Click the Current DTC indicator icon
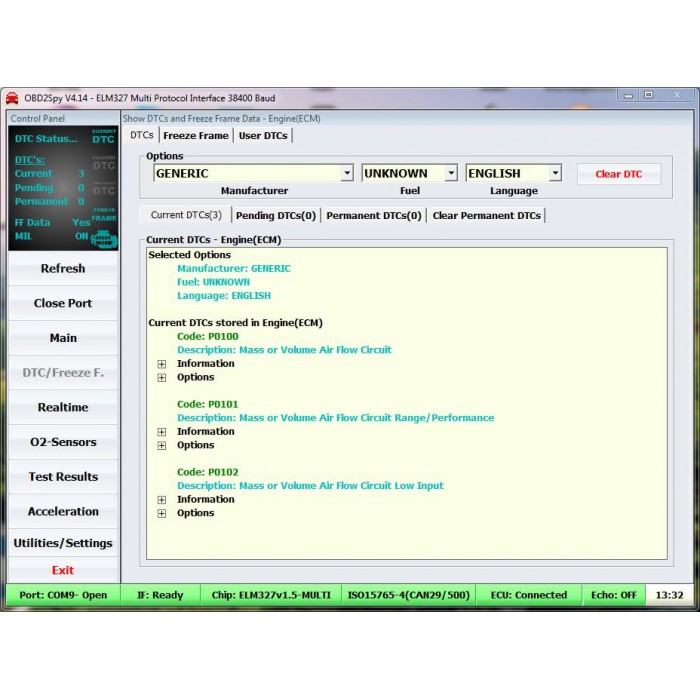The height and width of the screenshot is (700, 700). [x=104, y=137]
